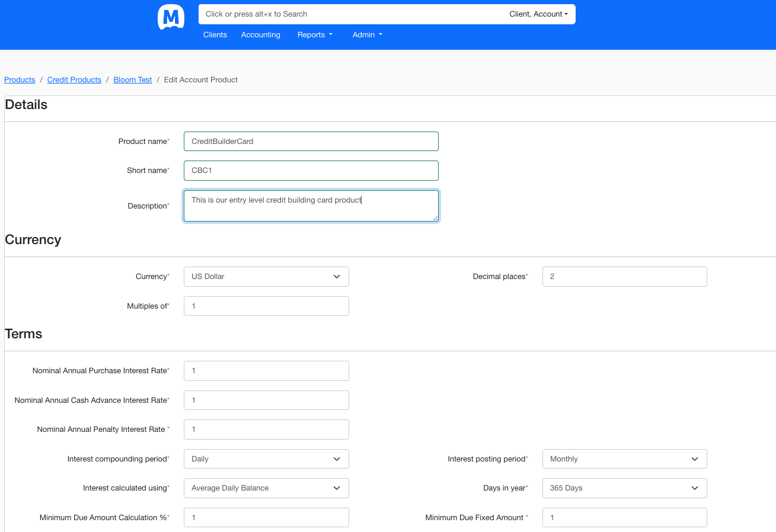Expand the Admin dropdown menu
This screenshot has height=532, width=776.
pos(367,35)
